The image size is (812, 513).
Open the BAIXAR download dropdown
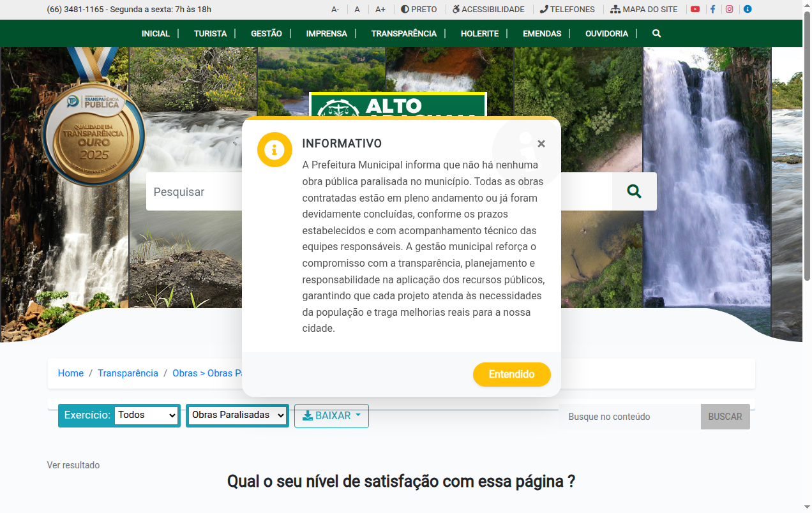[x=331, y=416]
